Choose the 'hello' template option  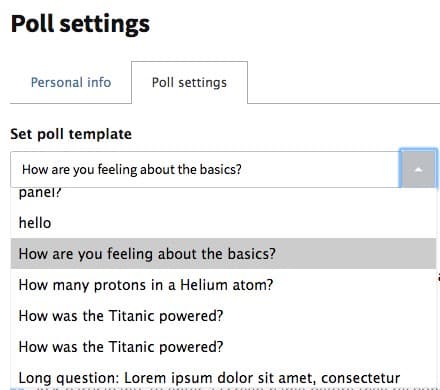[x=223, y=223]
